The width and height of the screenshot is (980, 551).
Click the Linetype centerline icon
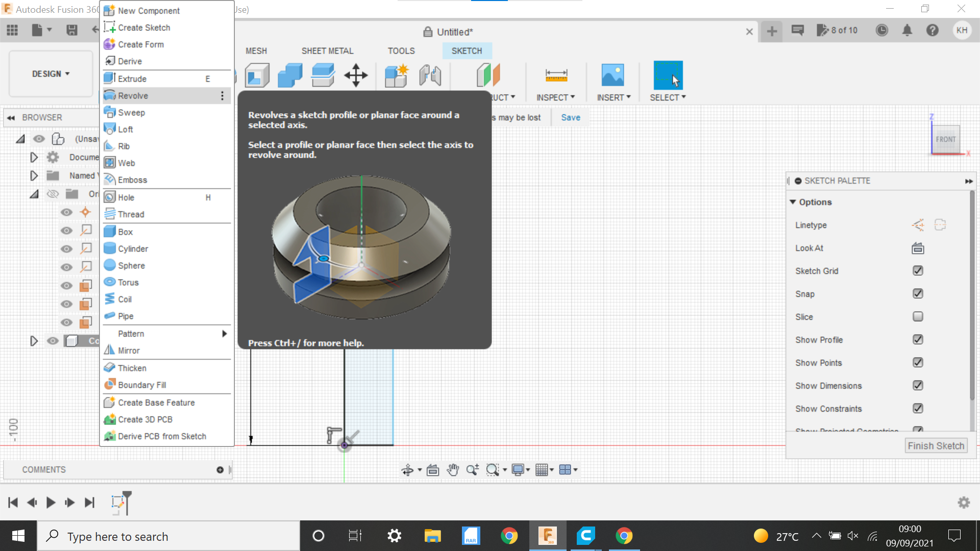(940, 225)
